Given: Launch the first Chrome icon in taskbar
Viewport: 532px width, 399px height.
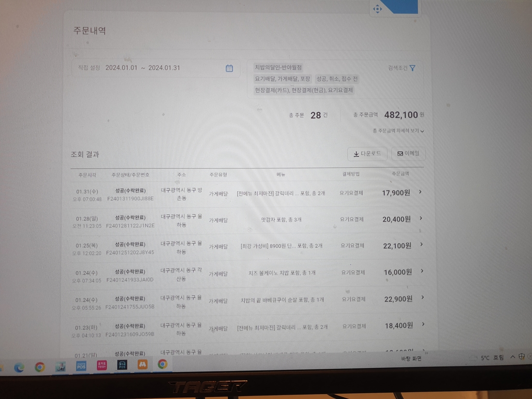Looking at the screenshot, I should [40, 367].
